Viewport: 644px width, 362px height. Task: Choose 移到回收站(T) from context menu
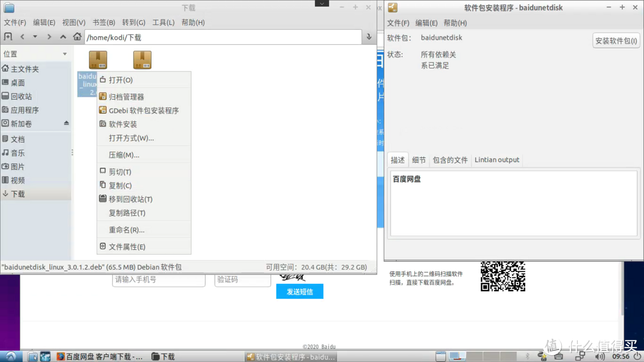click(144, 199)
